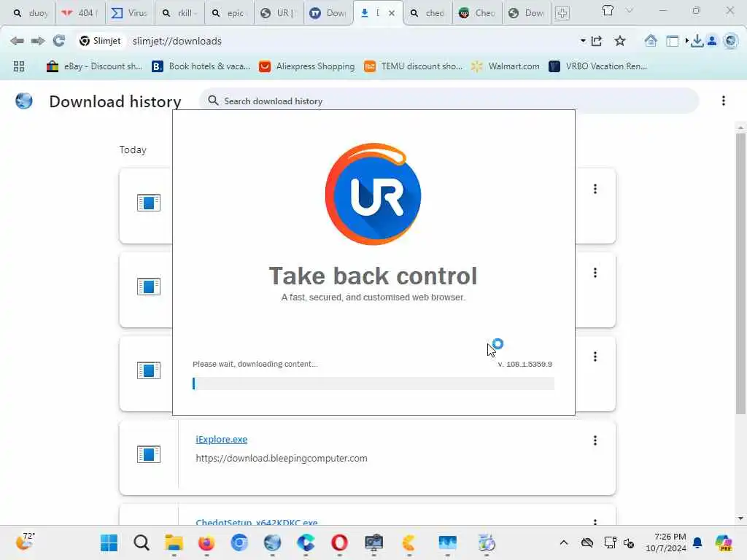Image resolution: width=747 pixels, height=560 pixels.
Task: Open the notifications bell icon
Action: click(x=697, y=542)
